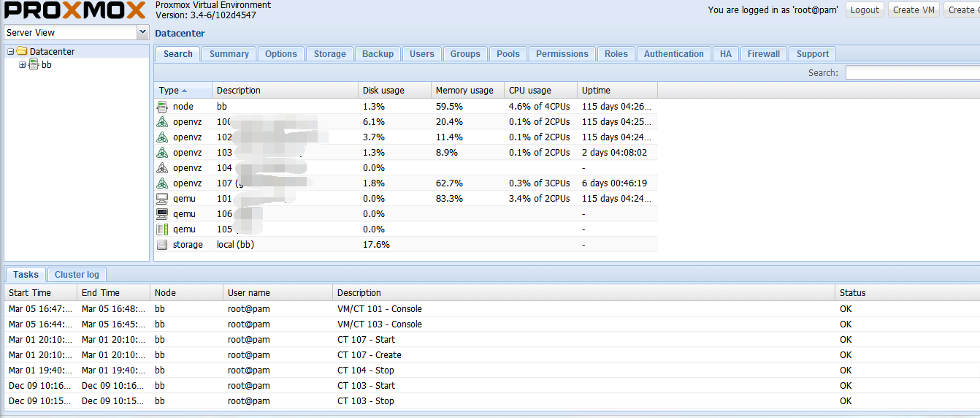
Task: Click the bb node icon in grid
Action: pyautogui.click(x=162, y=107)
